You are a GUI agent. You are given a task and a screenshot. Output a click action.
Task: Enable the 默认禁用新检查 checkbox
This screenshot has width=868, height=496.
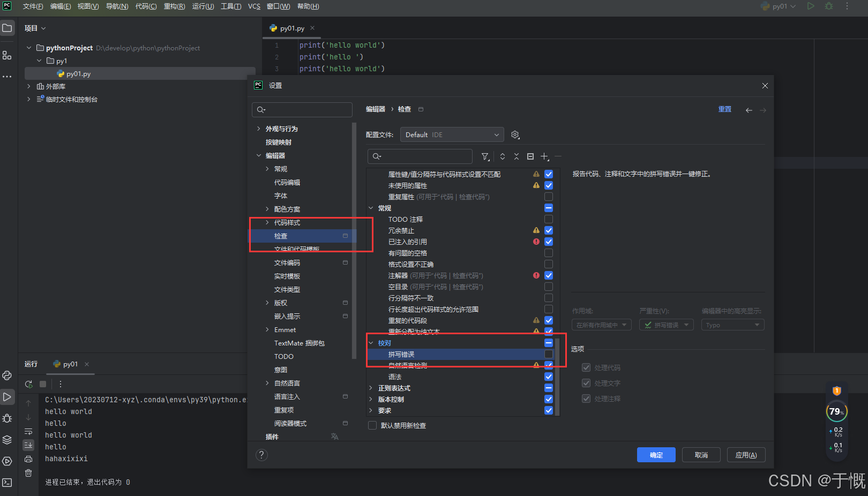[372, 425]
